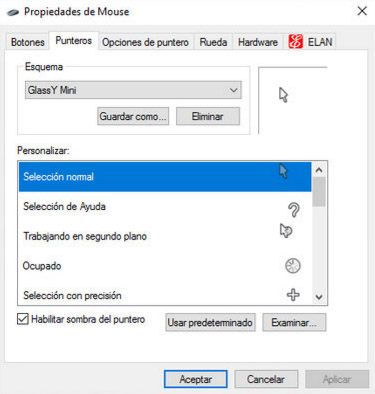Click the Selección con precisión crosshair icon
The height and width of the screenshot is (394, 375).
point(293,295)
